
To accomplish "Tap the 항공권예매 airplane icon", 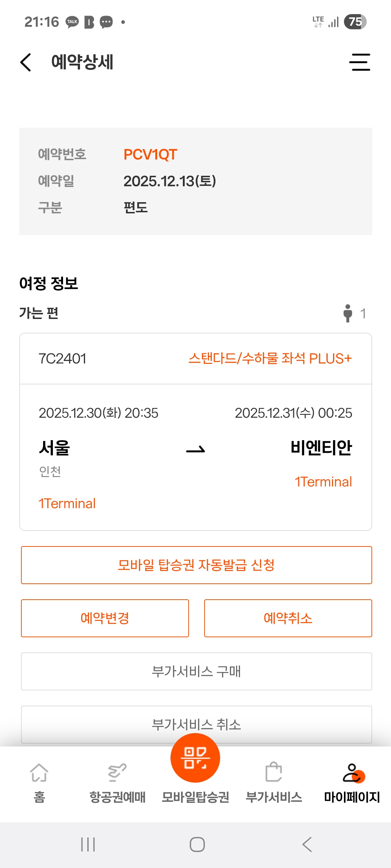I will (x=117, y=773).
